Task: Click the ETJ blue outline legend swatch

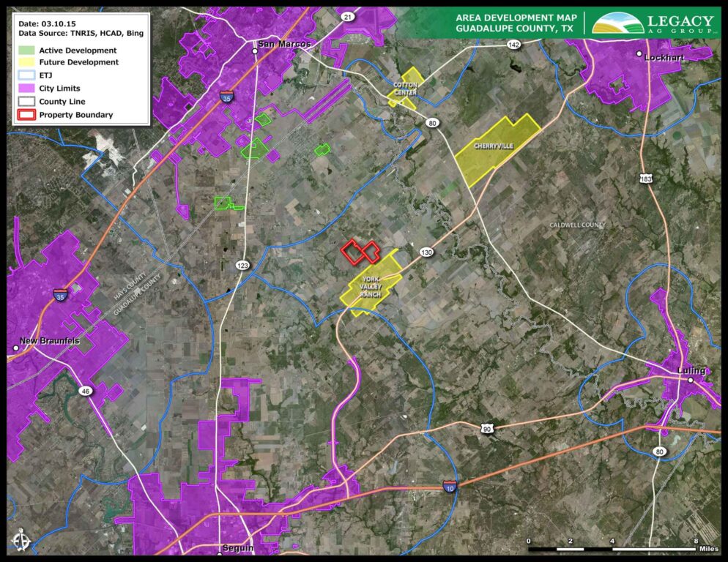Action: tap(26, 75)
